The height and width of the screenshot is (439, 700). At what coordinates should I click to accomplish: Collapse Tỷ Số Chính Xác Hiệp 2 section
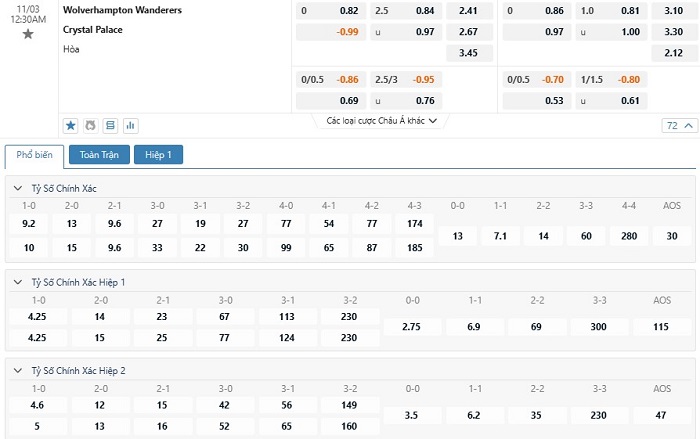[x=18, y=371]
